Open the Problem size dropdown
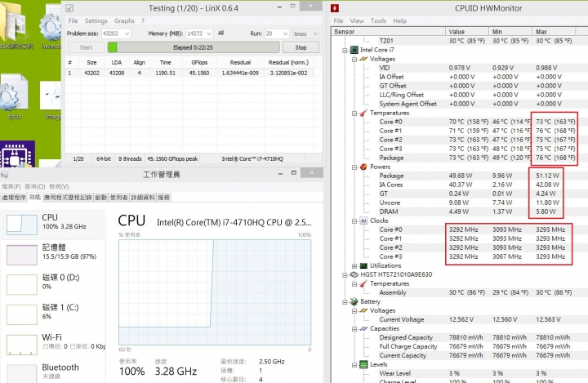Screen dimensions: 588x383 click(x=127, y=33)
